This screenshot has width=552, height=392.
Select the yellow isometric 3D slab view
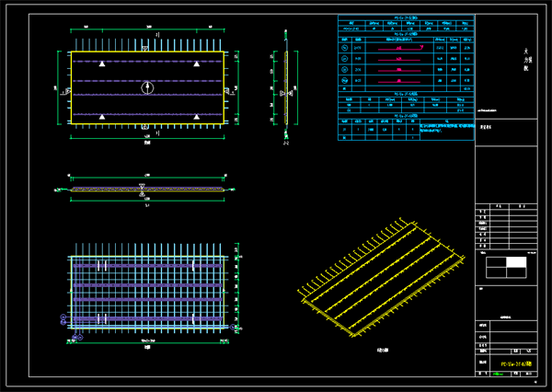tap(381, 277)
